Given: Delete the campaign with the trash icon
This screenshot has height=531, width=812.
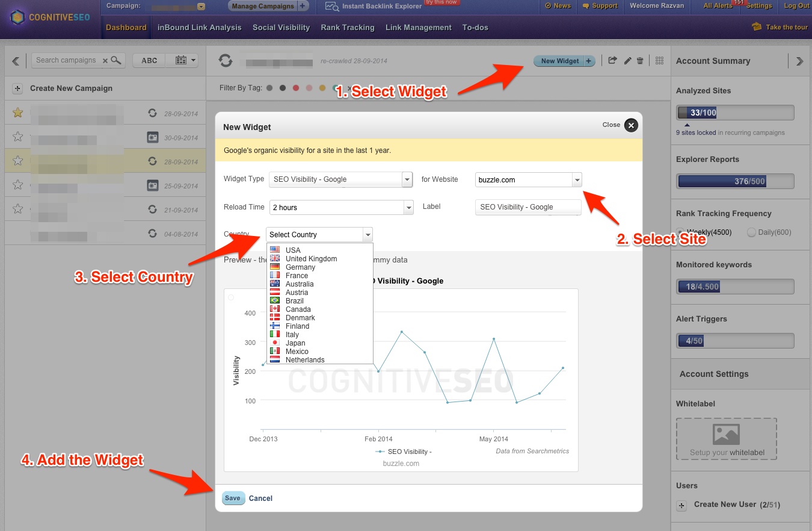Looking at the screenshot, I should (639, 60).
